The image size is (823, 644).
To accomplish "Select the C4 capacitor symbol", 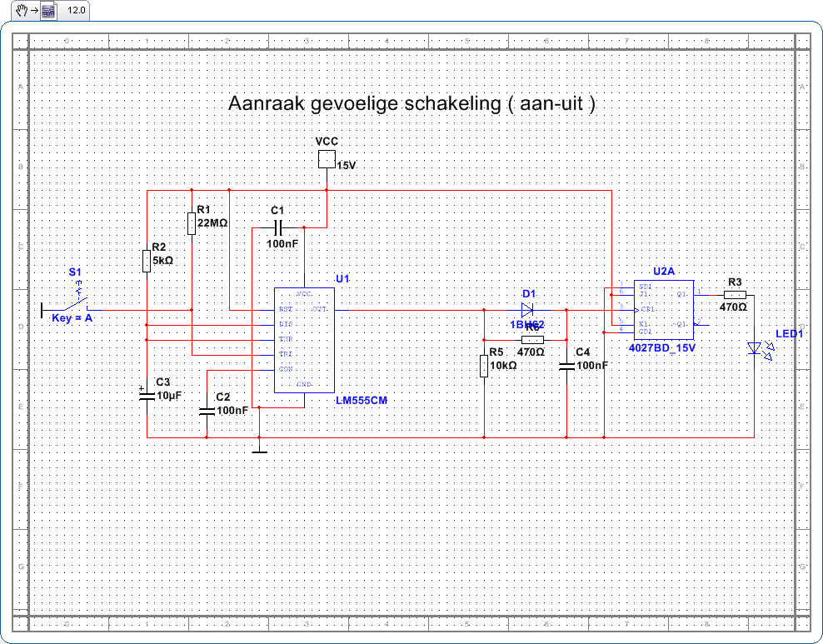I will click(x=567, y=366).
